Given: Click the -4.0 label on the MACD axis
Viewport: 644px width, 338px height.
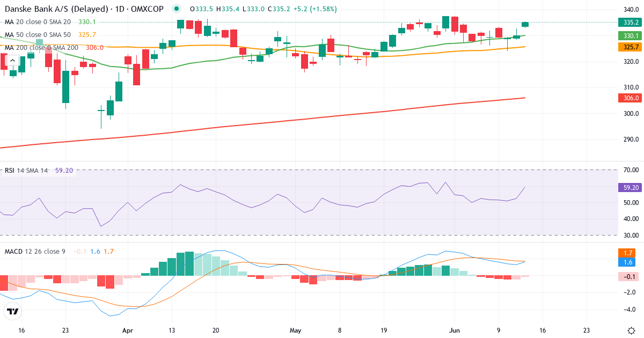Looking at the screenshot, I should (x=631, y=310).
